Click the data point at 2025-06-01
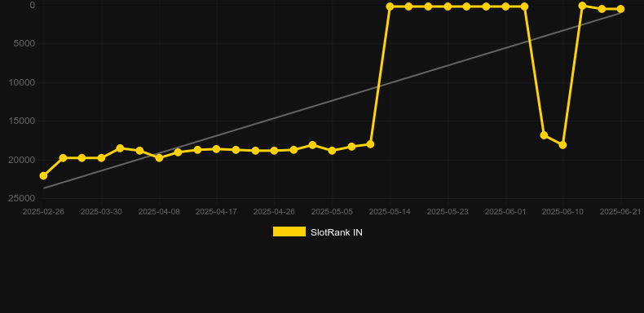644x313 pixels. 505,7
